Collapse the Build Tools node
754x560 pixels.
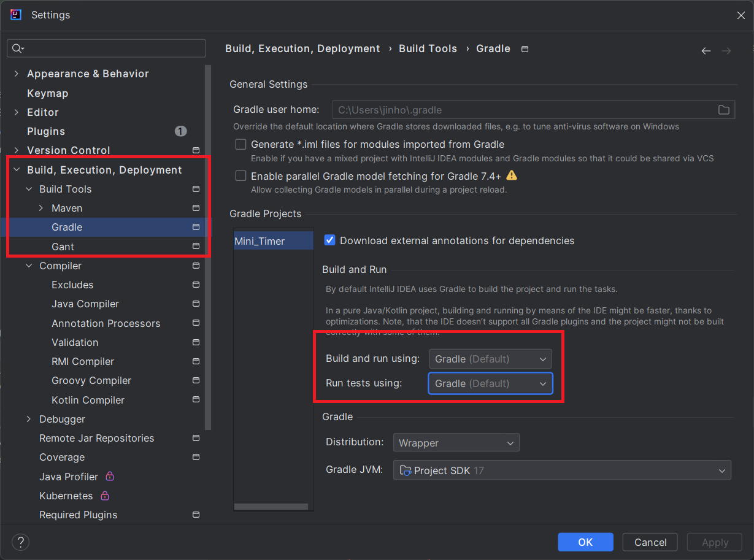coord(29,189)
